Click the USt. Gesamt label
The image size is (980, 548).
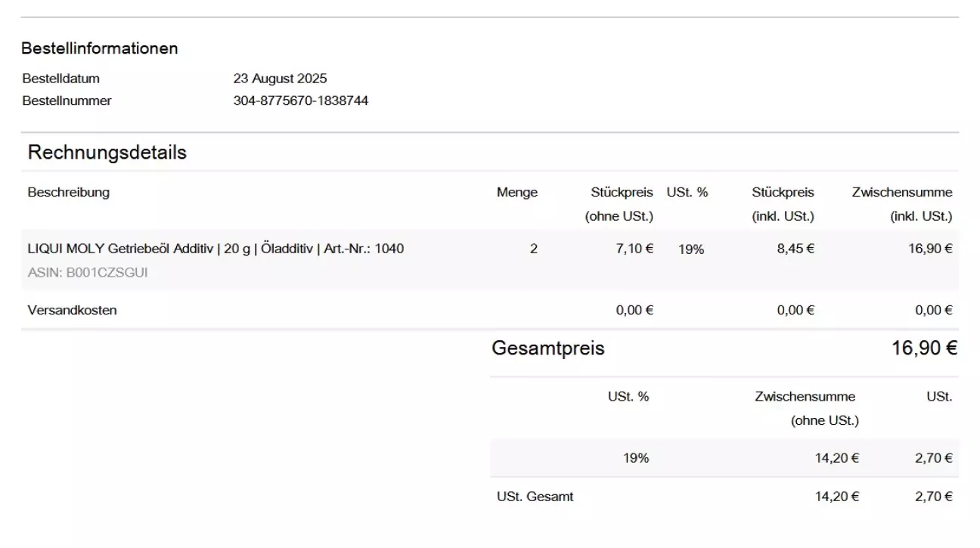[535, 497]
